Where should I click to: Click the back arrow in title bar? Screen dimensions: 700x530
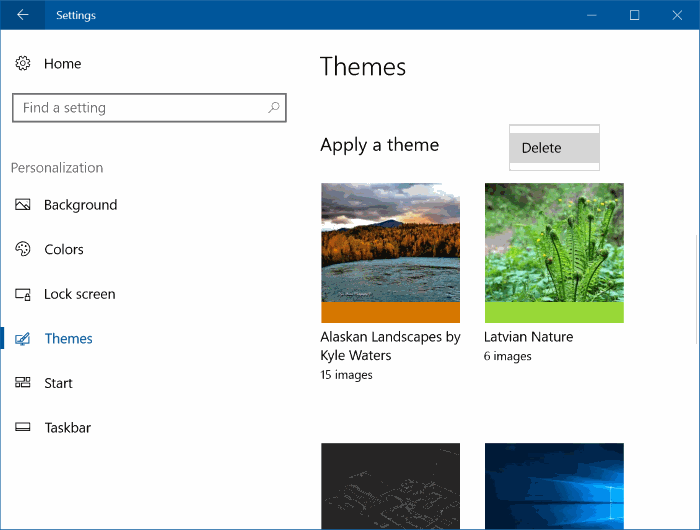[23, 15]
